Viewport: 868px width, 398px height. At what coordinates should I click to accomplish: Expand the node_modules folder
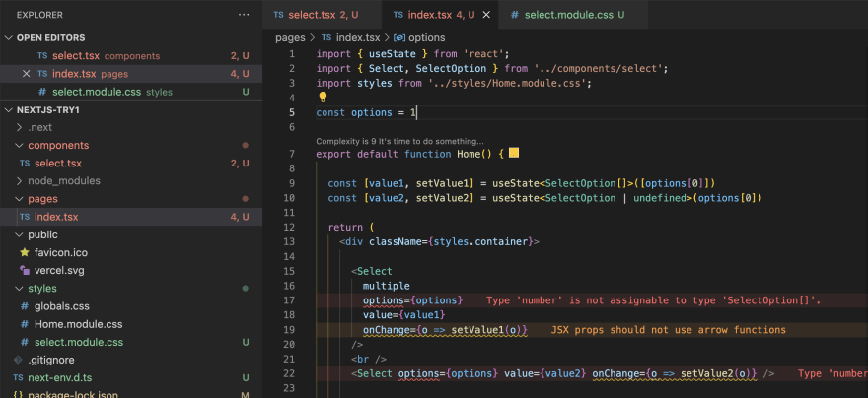pyautogui.click(x=20, y=180)
